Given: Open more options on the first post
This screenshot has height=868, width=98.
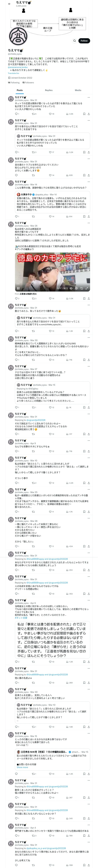Looking at the screenshot, I should 89,97.
